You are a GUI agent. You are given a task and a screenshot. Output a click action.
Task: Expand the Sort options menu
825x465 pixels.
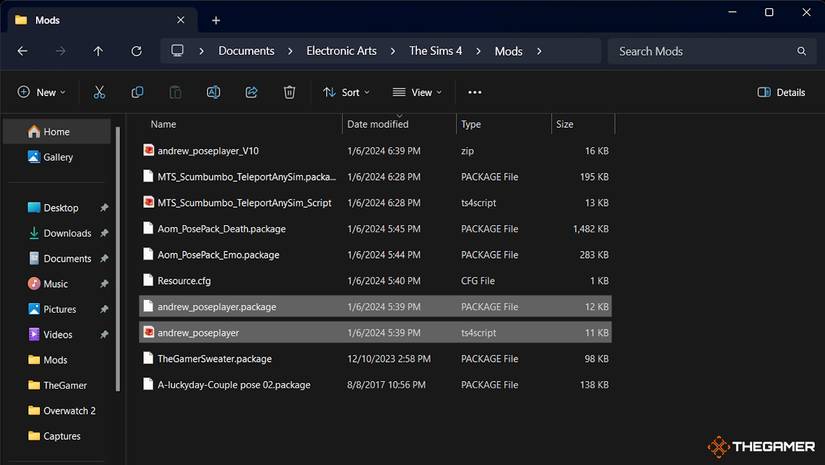(x=346, y=92)
